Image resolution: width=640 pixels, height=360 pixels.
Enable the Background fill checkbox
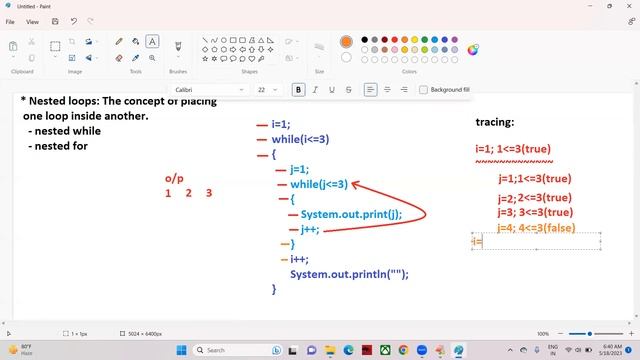tap(423, 89)
